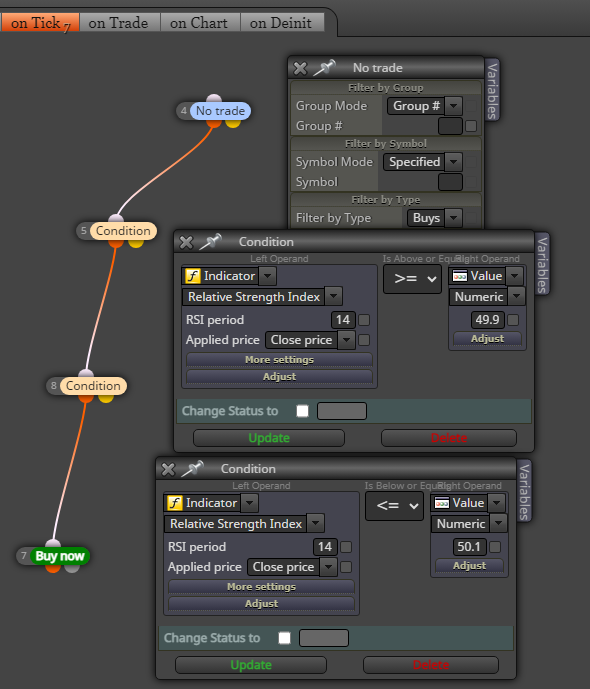
Task: Click Update in the <= Condition panel
Action: (251, 665)
